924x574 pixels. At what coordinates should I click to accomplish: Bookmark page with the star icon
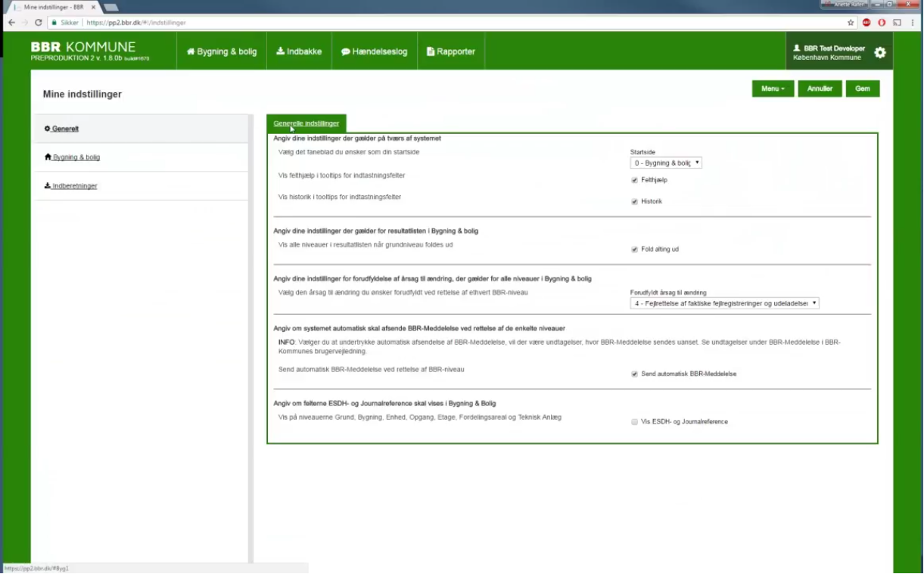851,23
